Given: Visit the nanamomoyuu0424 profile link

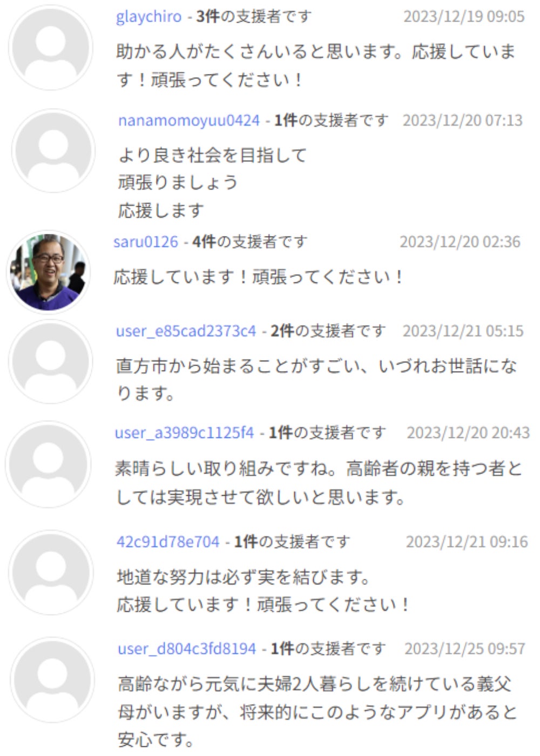Looking at the screenshot, I should (189, 120).
